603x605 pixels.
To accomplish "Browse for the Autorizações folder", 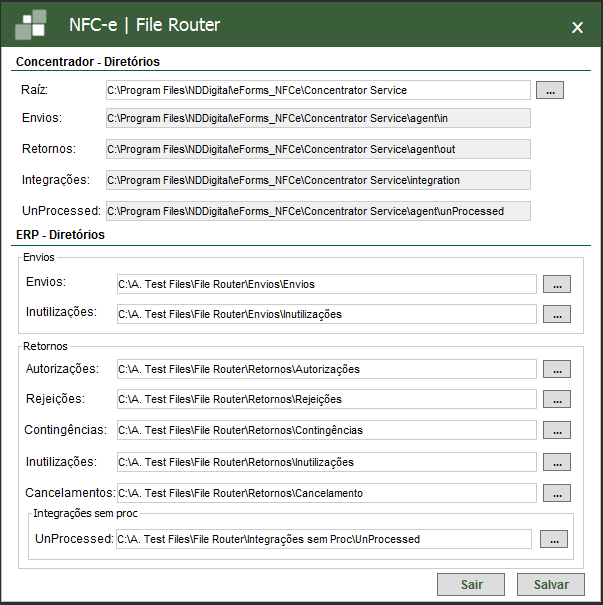I will (557, 369).
